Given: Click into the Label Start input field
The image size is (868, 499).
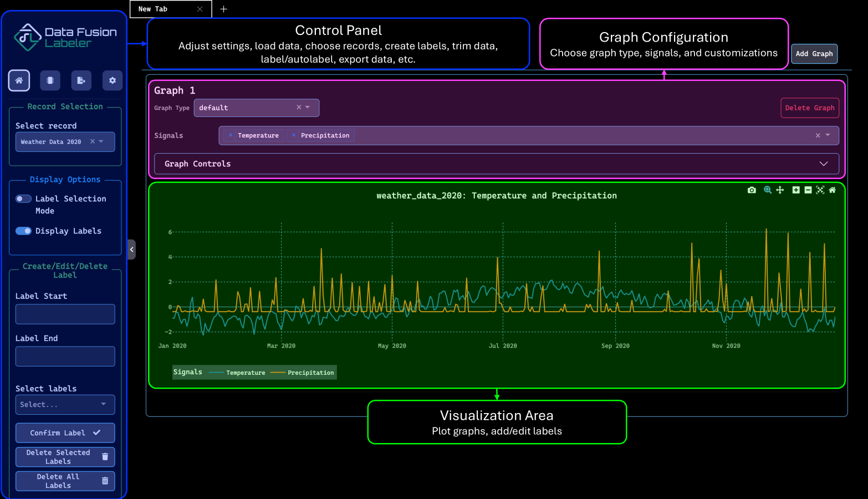Looking at the screenshot, I should (65, 314).
